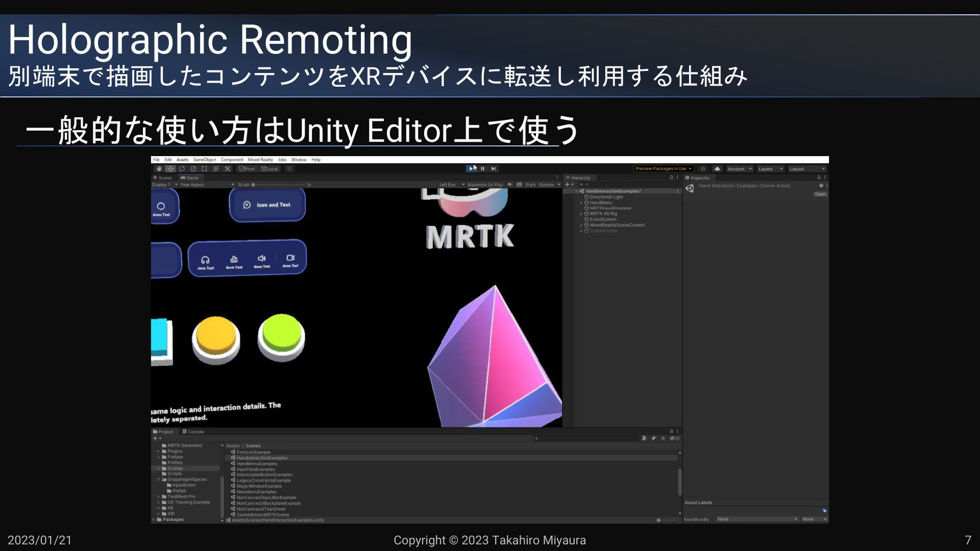Toggle the VSync/frame debugger icon
The image size is (980, 551).
click(x=519, y=185)
